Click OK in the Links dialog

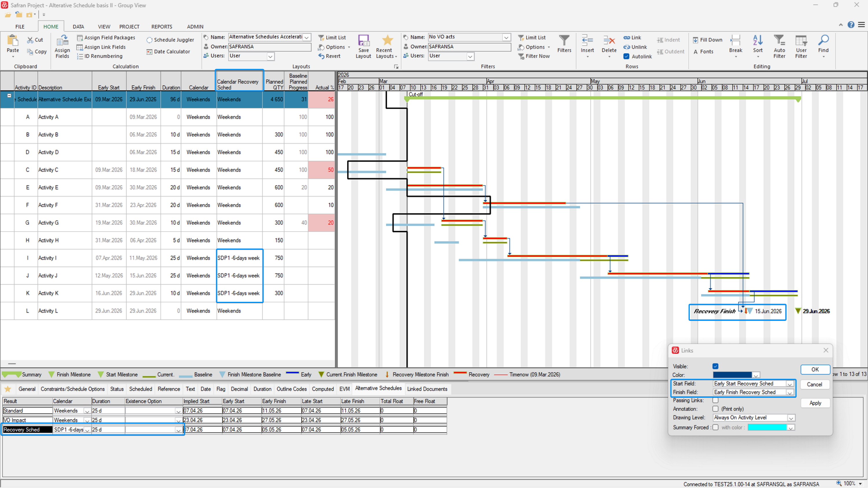(815, 370)
